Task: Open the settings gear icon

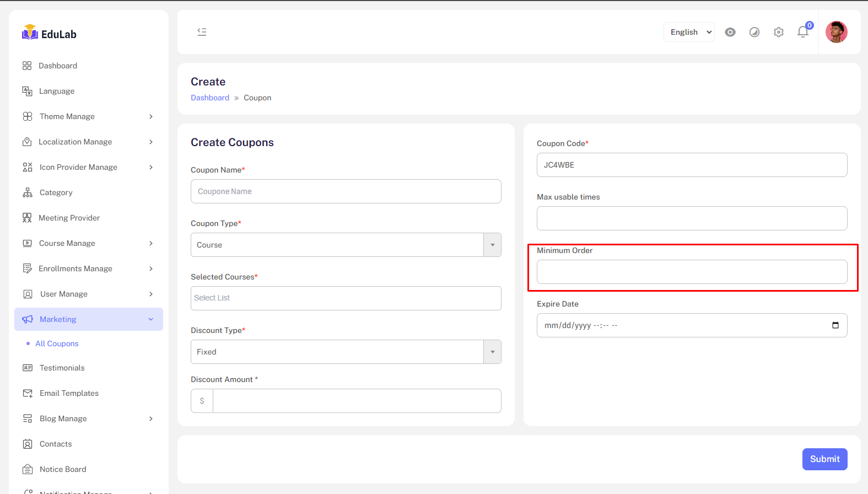Action: (x=779, y=32)
